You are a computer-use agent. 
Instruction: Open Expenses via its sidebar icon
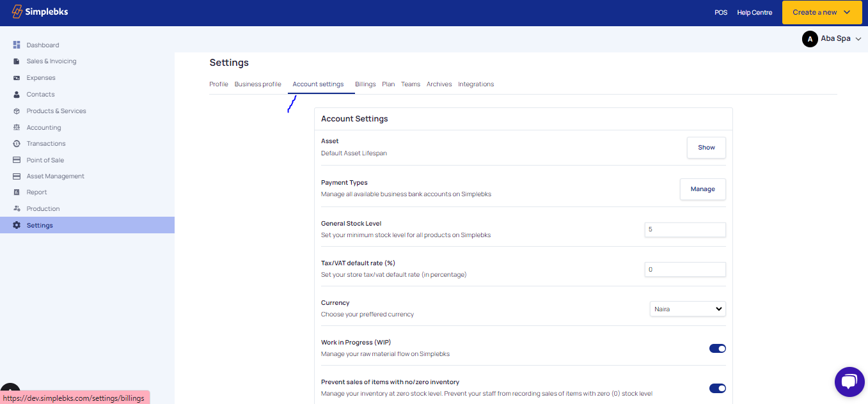click(17, 78)
